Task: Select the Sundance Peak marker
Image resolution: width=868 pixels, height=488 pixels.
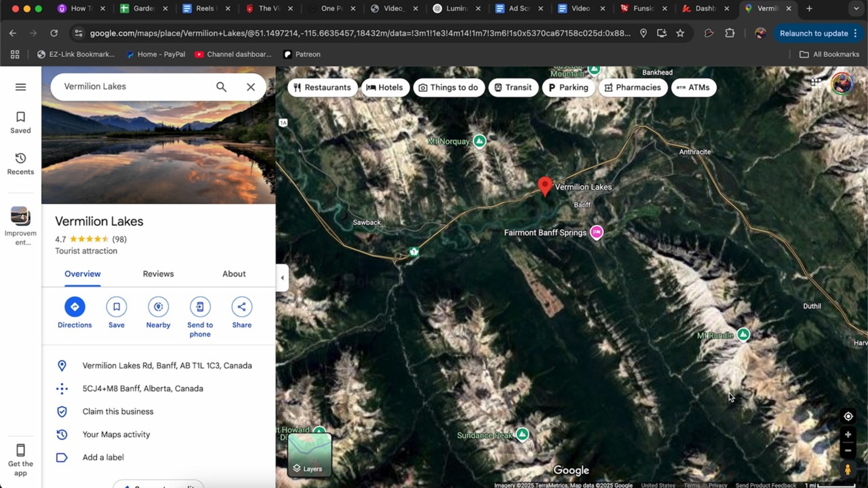Action: [x=523, y=435]
